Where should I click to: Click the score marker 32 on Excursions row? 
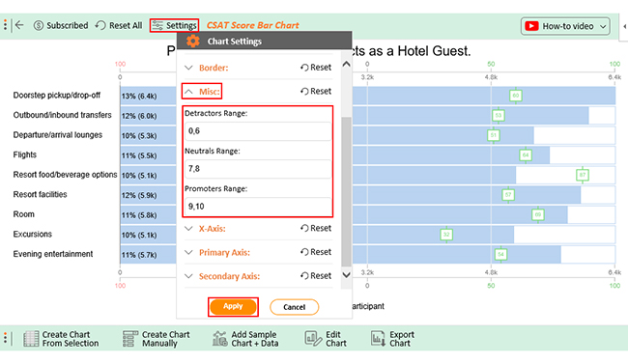(x=446, y=235)
